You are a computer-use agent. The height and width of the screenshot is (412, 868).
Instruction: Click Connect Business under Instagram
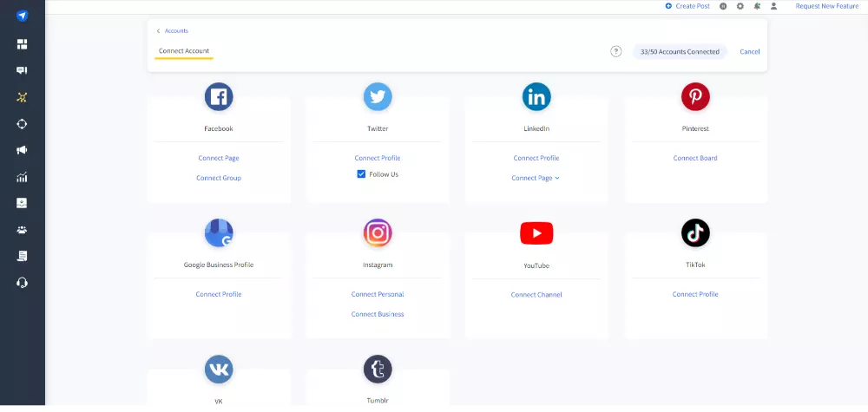click(x=378, y=314)
